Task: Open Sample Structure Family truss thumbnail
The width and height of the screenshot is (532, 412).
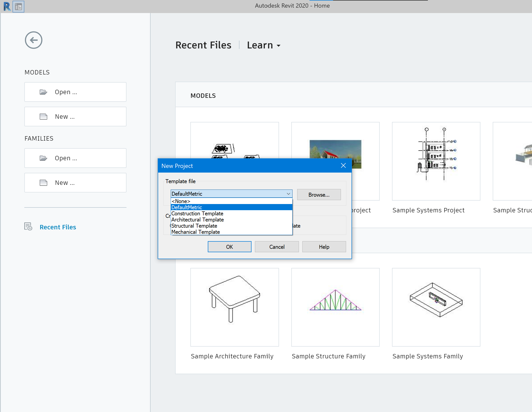Action: [x=335, y=307]
